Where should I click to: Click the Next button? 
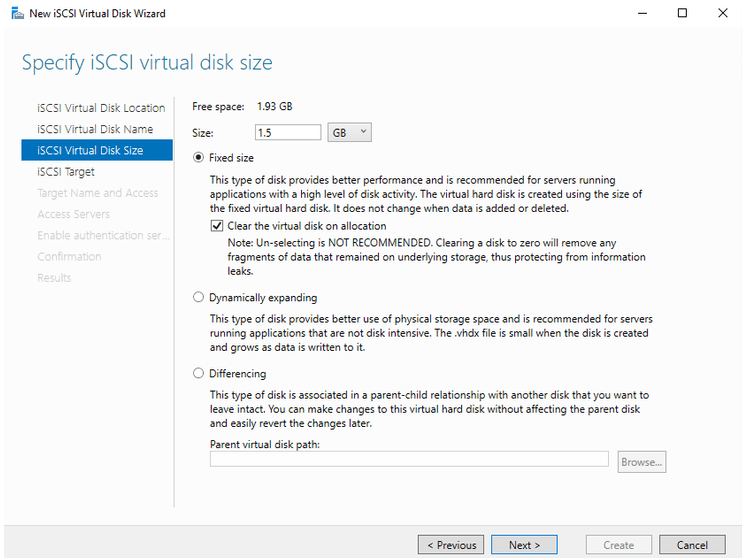point(525,545)
